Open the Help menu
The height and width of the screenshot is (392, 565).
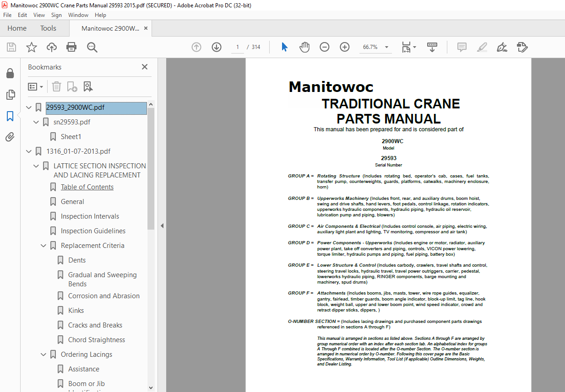tap(100, 15)
